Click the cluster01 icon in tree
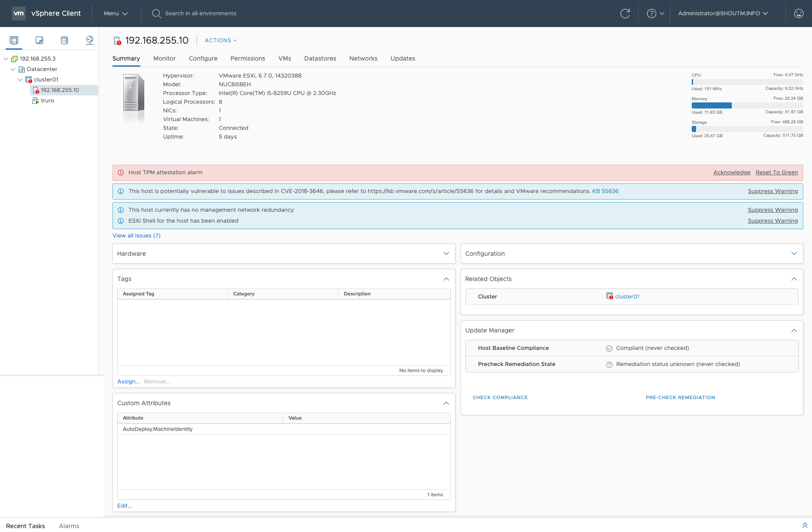This screenshot has height=532, width=812. [29, 80]
